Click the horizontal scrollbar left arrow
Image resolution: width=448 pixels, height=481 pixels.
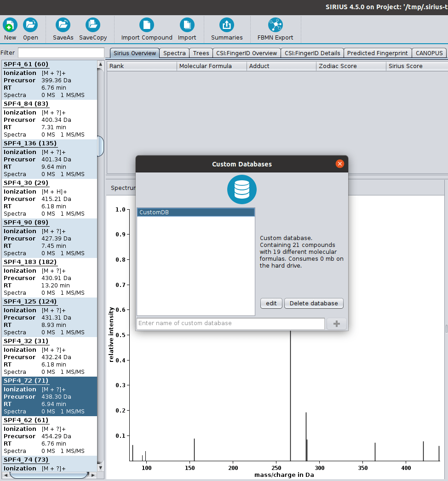tap(6, 475)
